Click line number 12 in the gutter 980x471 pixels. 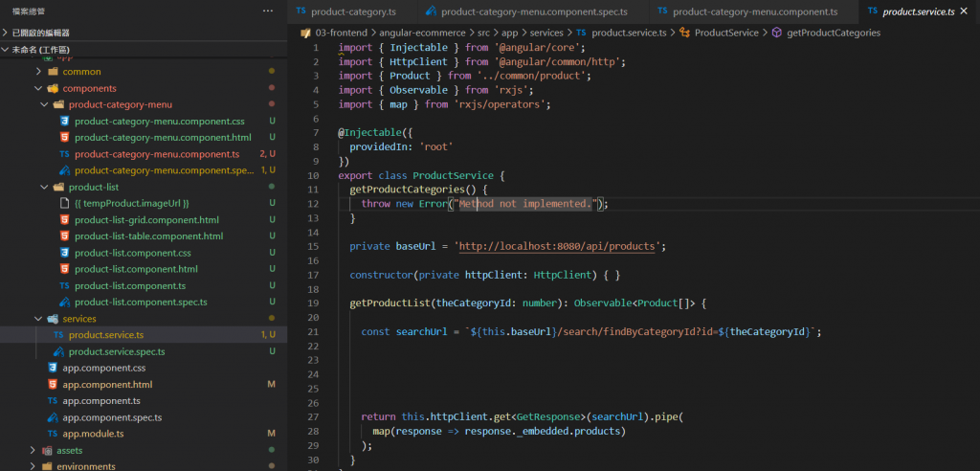point(313,204)
